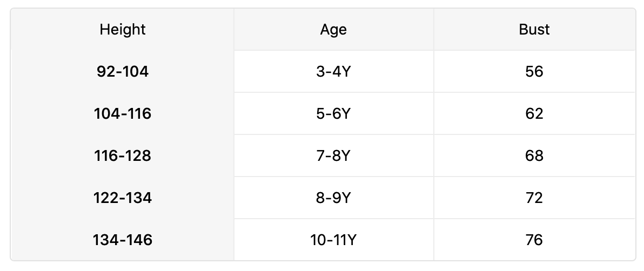Click the Height column header
This screenshot has height=271, width=644.
[123, 30]
